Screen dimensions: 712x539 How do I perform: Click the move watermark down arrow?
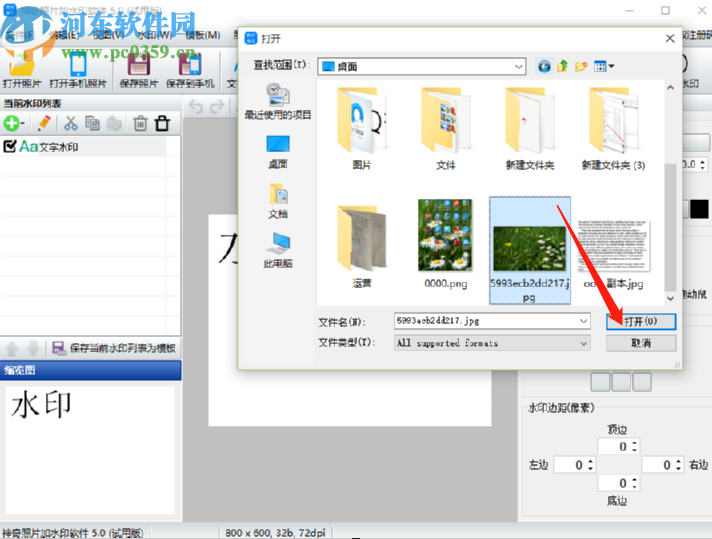pos(33,348)
